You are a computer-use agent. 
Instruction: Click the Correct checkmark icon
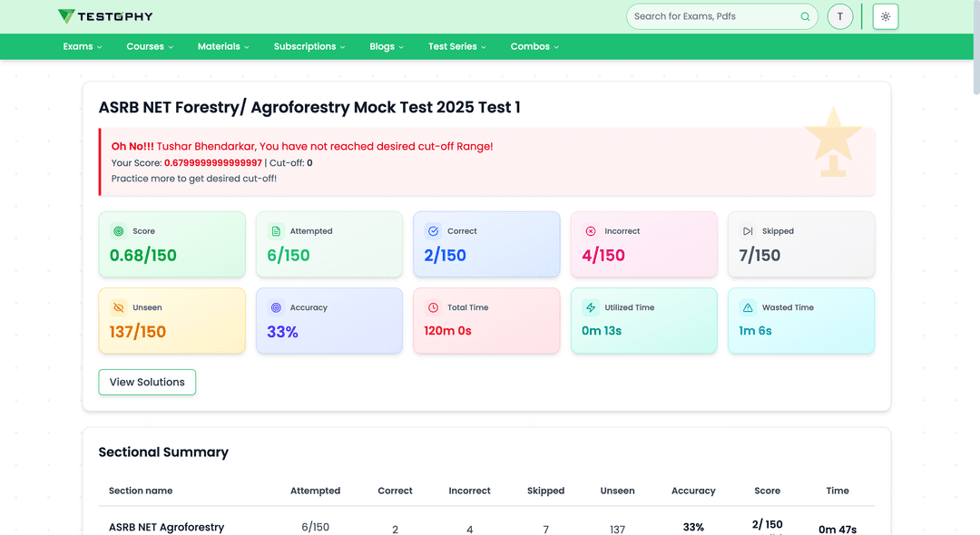coord(433,231)
